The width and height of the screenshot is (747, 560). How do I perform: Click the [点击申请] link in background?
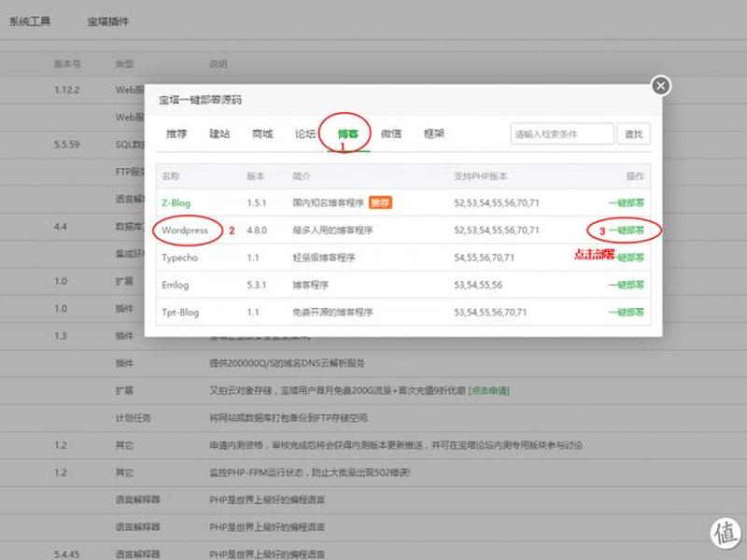tap(488, 390)
